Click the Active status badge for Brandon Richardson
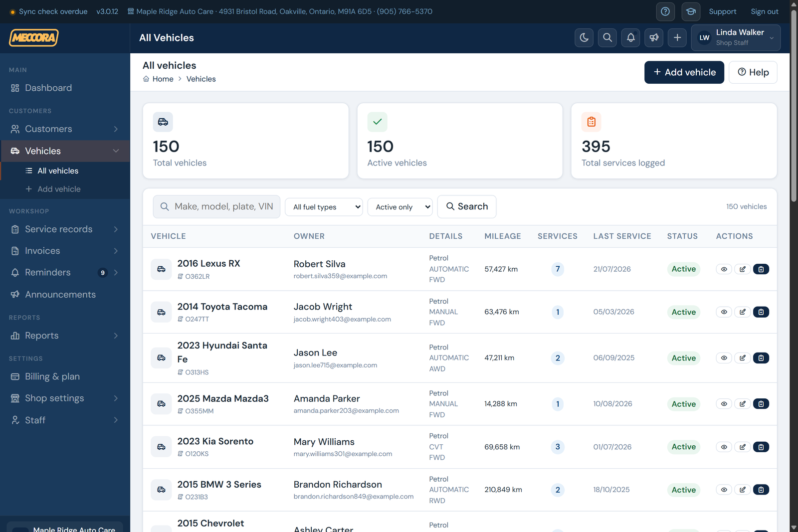 [683, 490]
